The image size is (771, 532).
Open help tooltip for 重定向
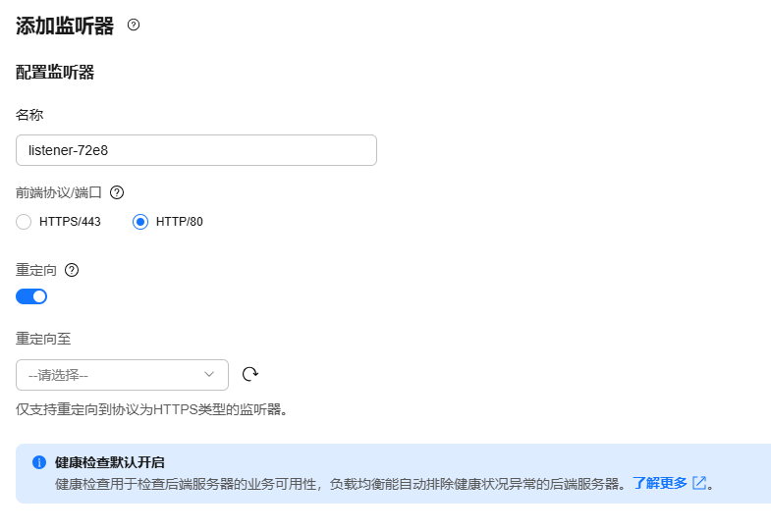tap(72, 270)
